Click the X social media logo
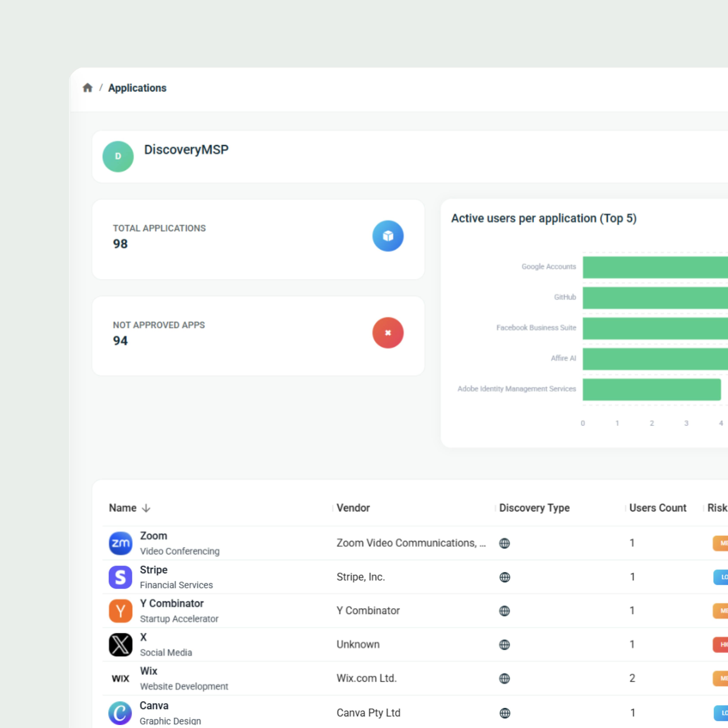 pos(121,644)
